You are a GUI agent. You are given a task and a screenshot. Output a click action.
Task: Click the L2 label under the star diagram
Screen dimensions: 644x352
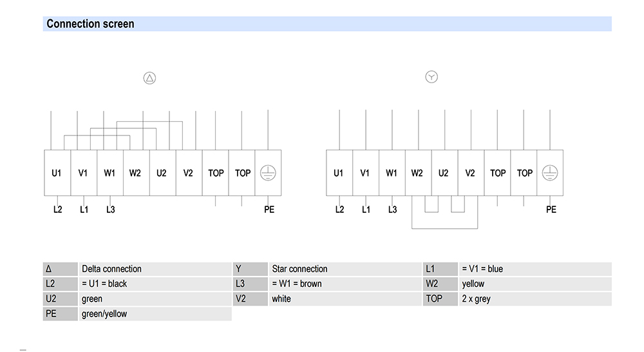pyautogui.click(x=340, y=210)
